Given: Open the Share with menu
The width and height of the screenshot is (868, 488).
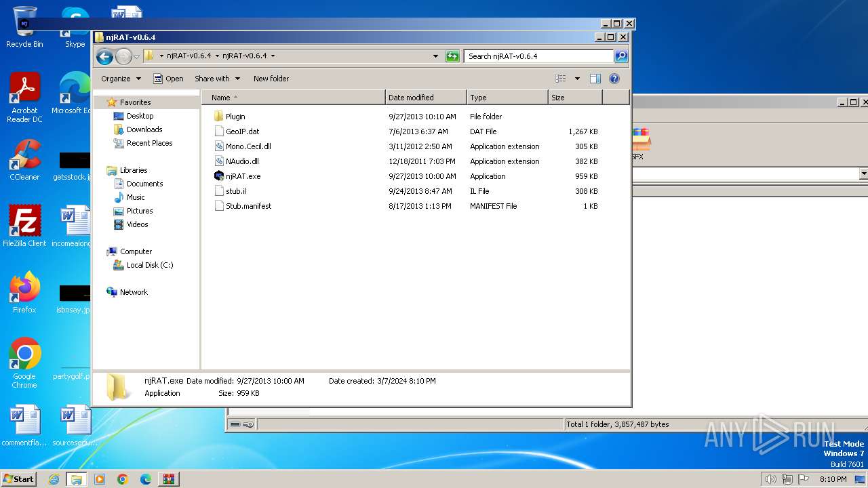Looking at the screenshot, I should click(x=217, y=79).
